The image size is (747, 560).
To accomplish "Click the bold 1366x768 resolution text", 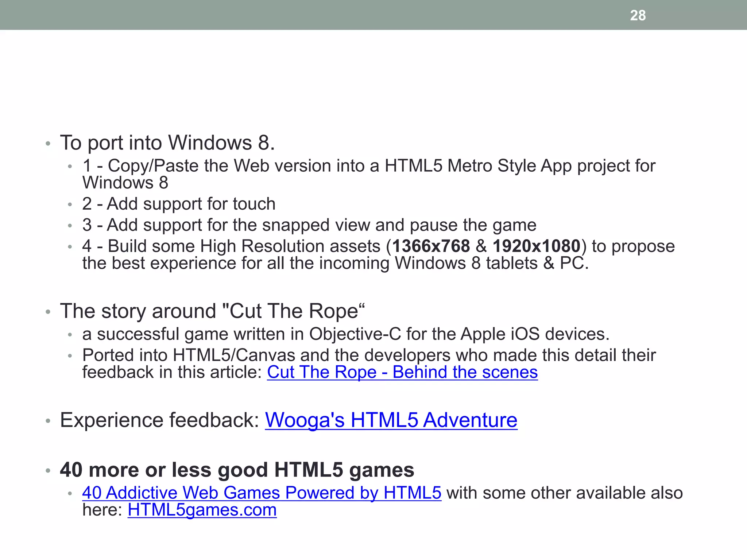I will [431, 246].
